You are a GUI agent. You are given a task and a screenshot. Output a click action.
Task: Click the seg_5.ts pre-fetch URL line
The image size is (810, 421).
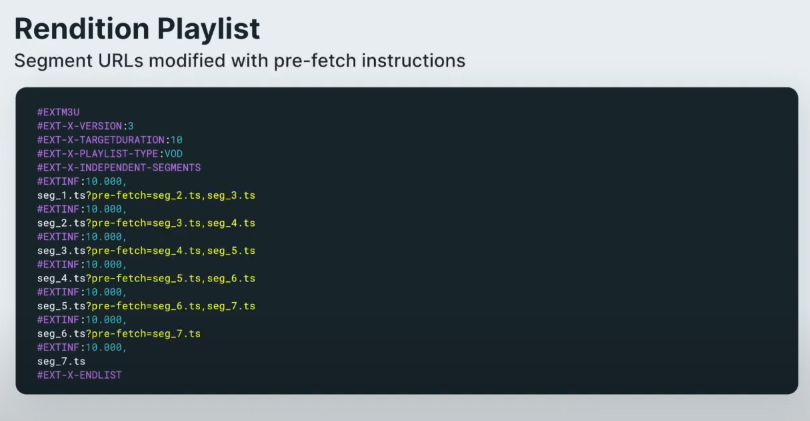(146, 306)
